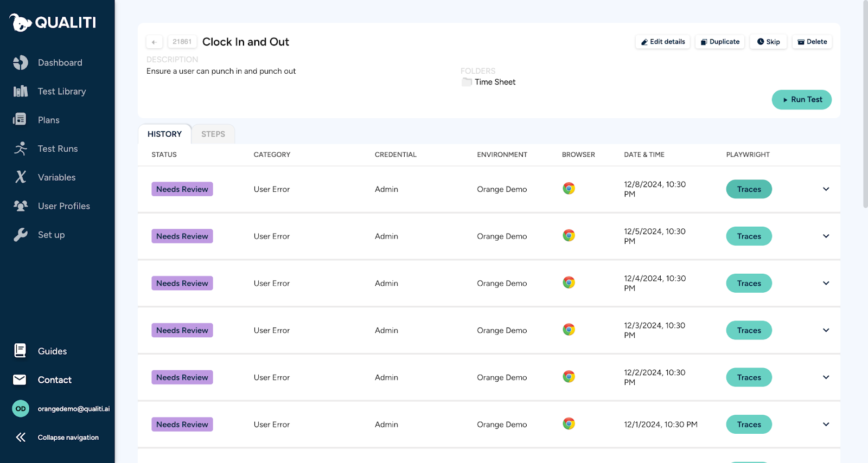Viewport: 868px width, 463px height.
Task: Click the Edit details button
Action: point(662,42)
